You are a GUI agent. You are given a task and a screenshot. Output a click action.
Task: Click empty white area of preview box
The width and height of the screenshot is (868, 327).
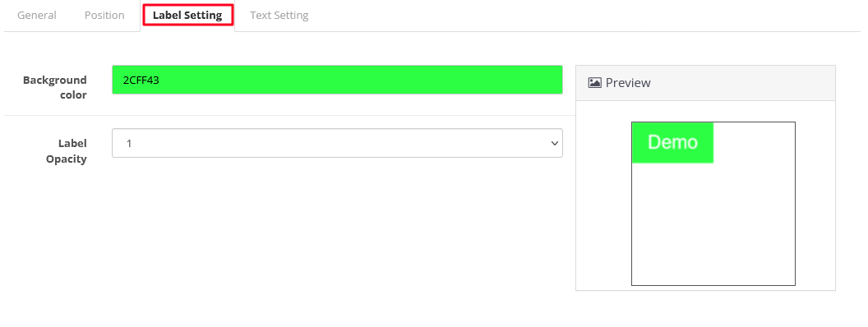tap(713, 224)
